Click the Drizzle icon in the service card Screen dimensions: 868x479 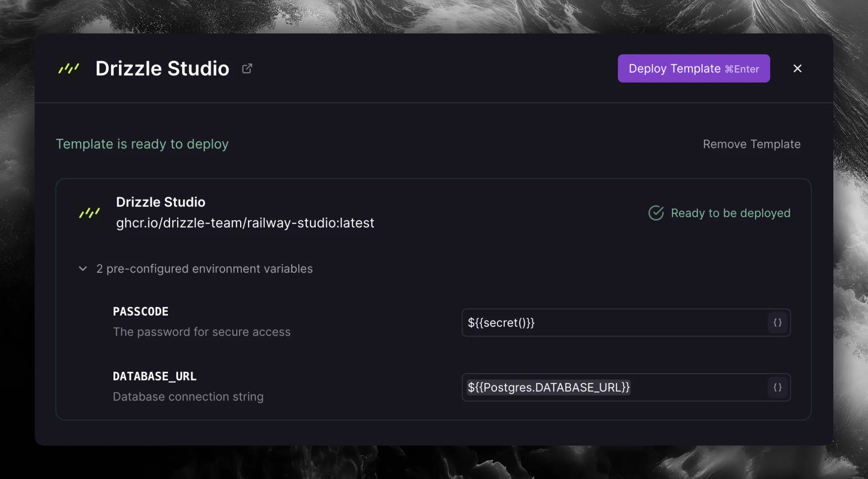point(89,213)
